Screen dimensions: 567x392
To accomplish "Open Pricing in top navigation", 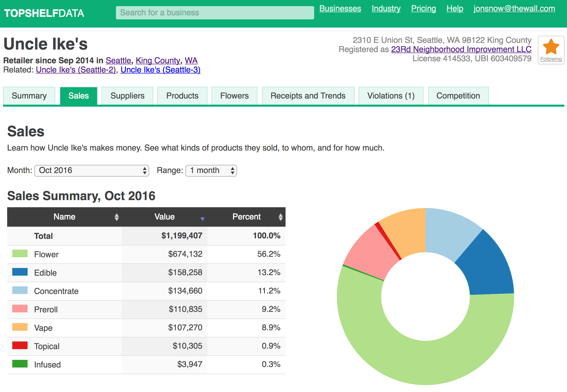I will (x=423, y=9).
